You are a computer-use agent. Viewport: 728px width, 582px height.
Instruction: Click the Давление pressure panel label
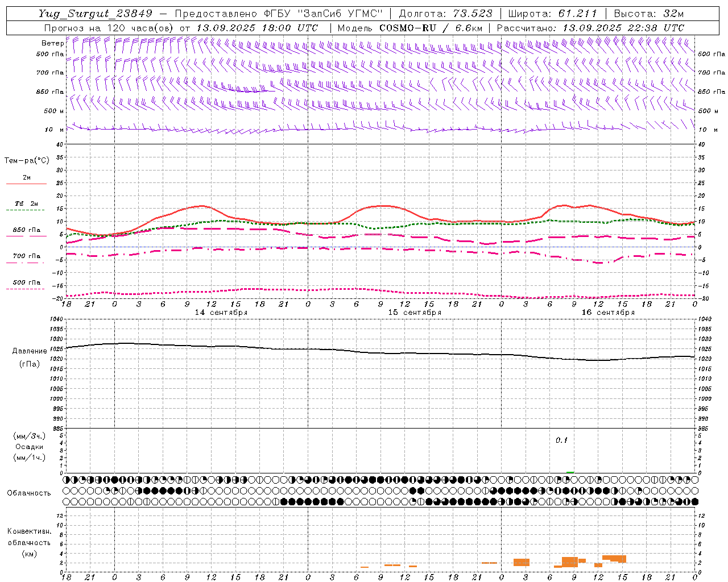[30, 351]
